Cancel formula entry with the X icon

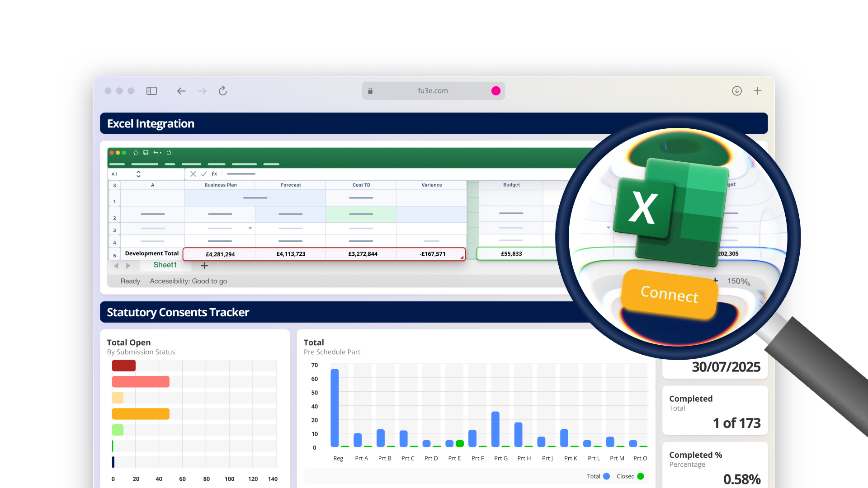point(193,174)
